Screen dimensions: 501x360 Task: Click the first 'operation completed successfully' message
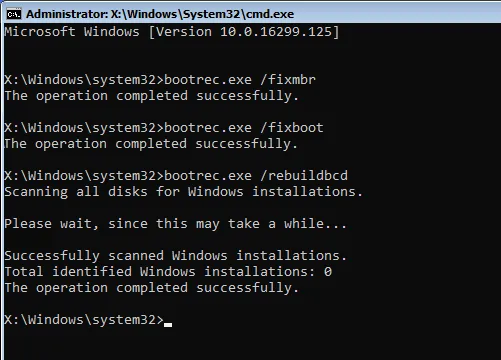[x=151, y=96]
